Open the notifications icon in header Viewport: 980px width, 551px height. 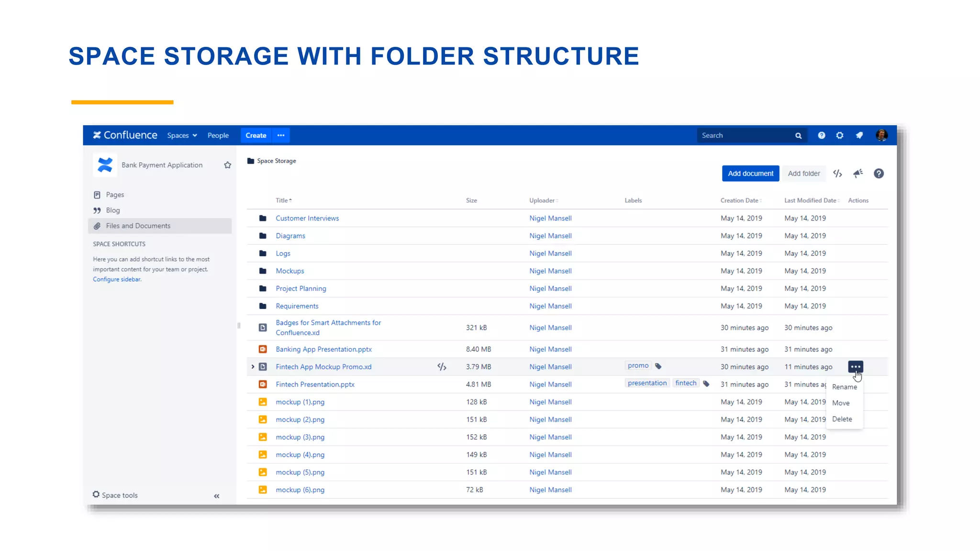coord(859,135)
